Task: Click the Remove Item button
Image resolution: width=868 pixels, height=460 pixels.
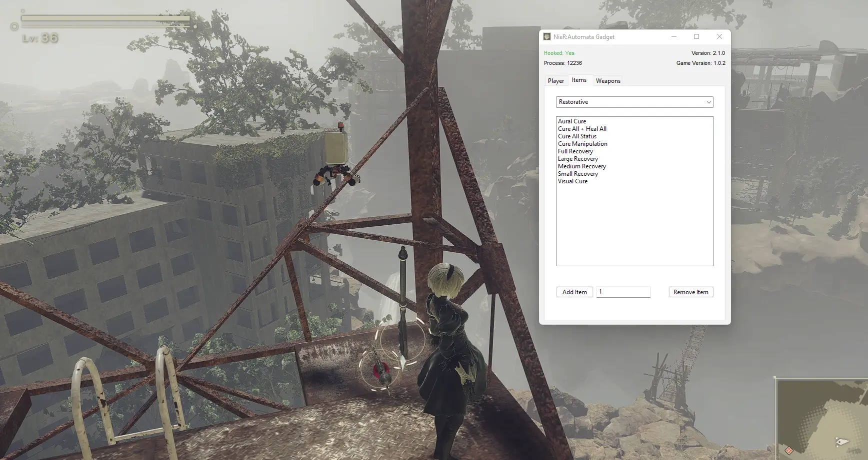Action: point(691,292)
